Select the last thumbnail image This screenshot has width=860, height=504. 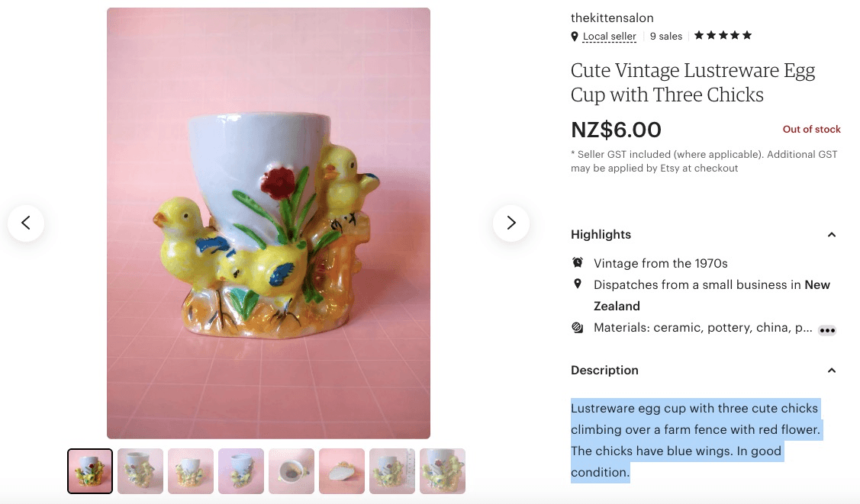443,471
